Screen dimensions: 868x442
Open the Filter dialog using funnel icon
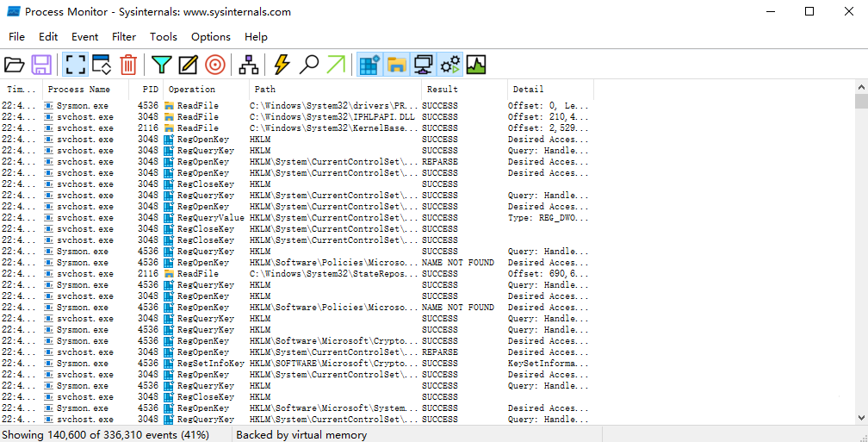(161, 65)
